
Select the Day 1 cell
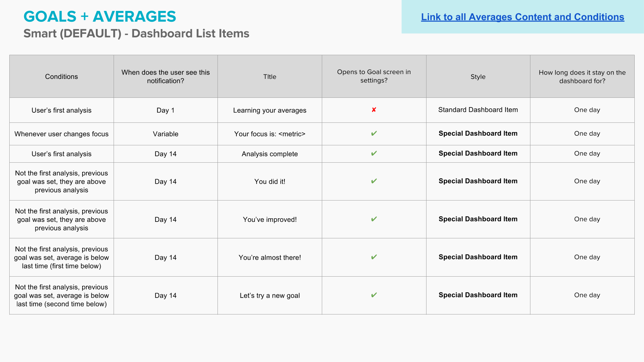coord(166,110)
